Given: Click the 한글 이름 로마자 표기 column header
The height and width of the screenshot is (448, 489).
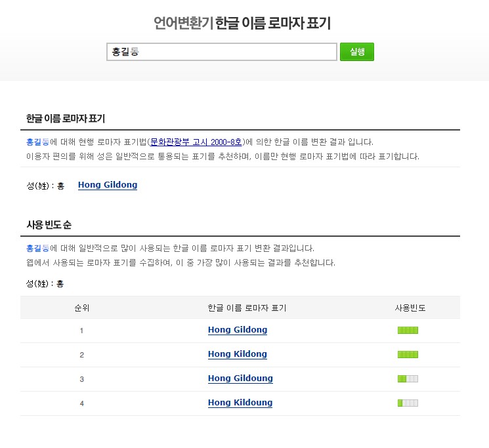Looking at the screenshot, I should point(247,308).
